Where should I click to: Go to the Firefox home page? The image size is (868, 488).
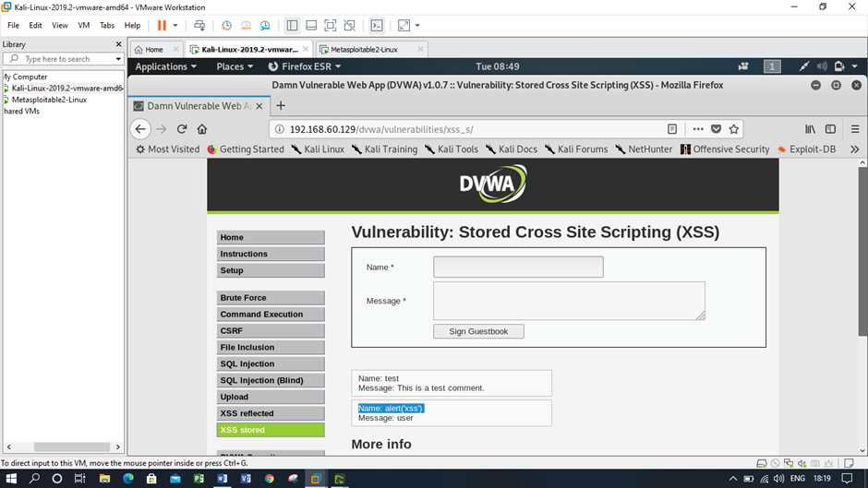tap(202, 129)
